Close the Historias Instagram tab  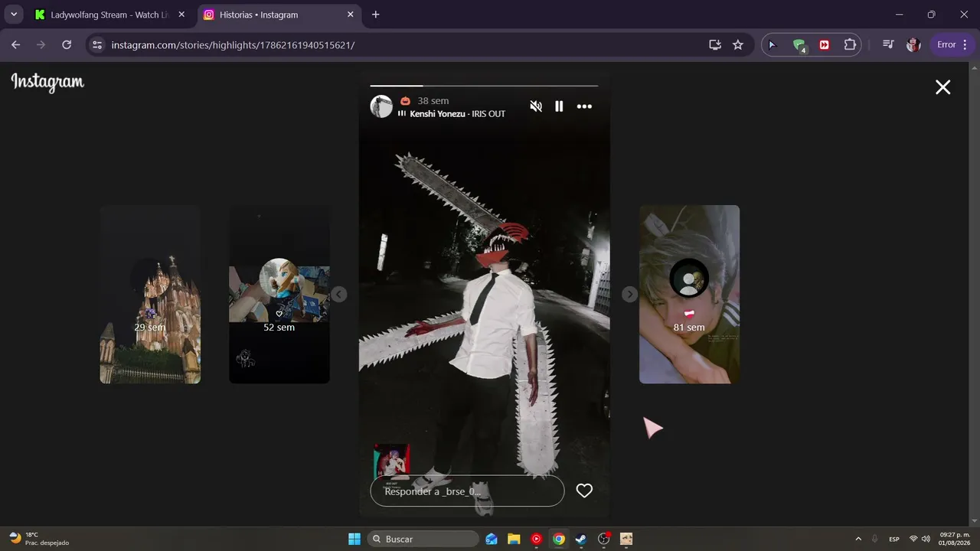coord(351,15)
